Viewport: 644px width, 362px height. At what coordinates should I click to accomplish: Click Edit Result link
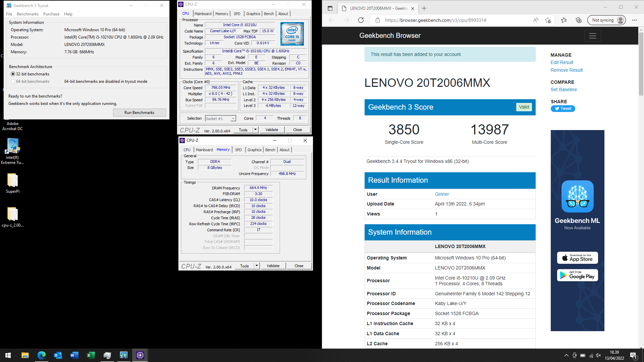(562, 62)
